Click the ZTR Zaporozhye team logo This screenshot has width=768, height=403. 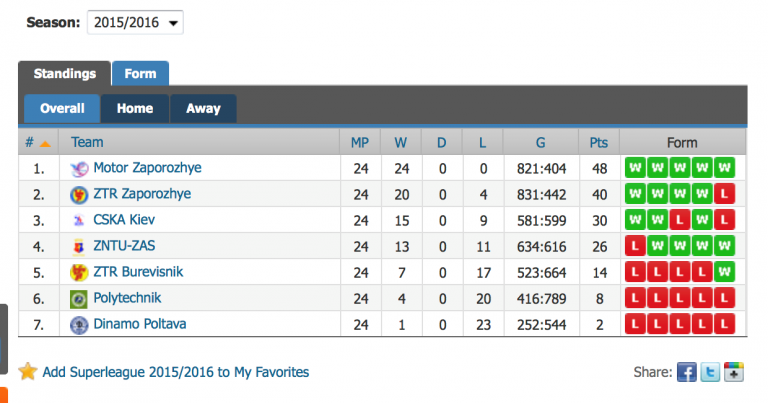click(79, 195)
